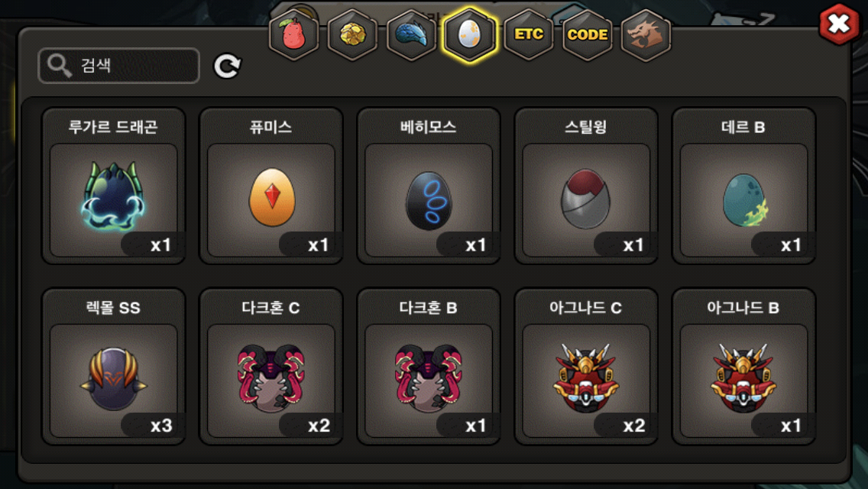Screen dimensions: 868x489
Task: Pick the 다크혼 B egg
Action: (429, 366)
